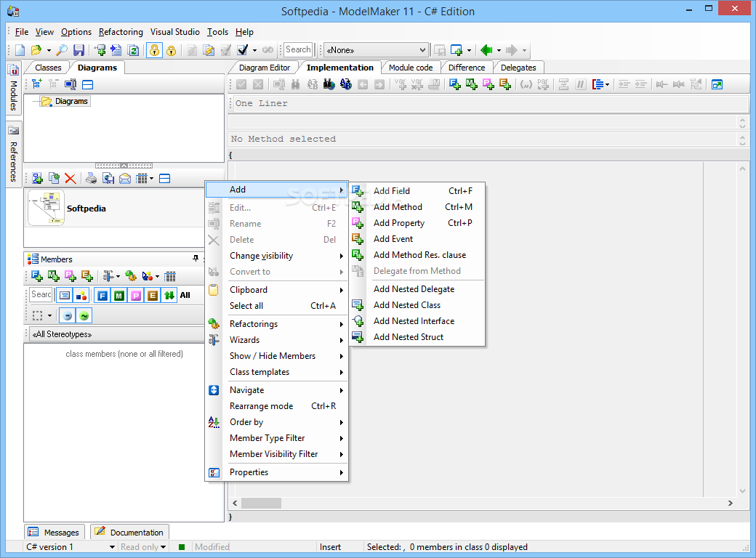Open the Refactoring menu
756x558 pixels.
coord(121,32)
